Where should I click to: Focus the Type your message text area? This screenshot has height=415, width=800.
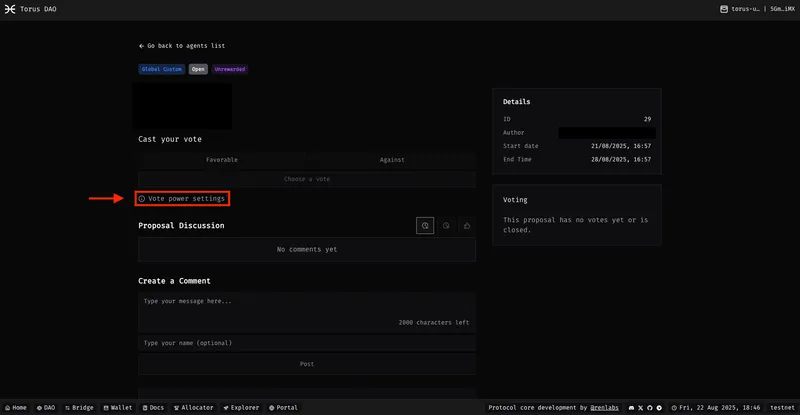306,309
